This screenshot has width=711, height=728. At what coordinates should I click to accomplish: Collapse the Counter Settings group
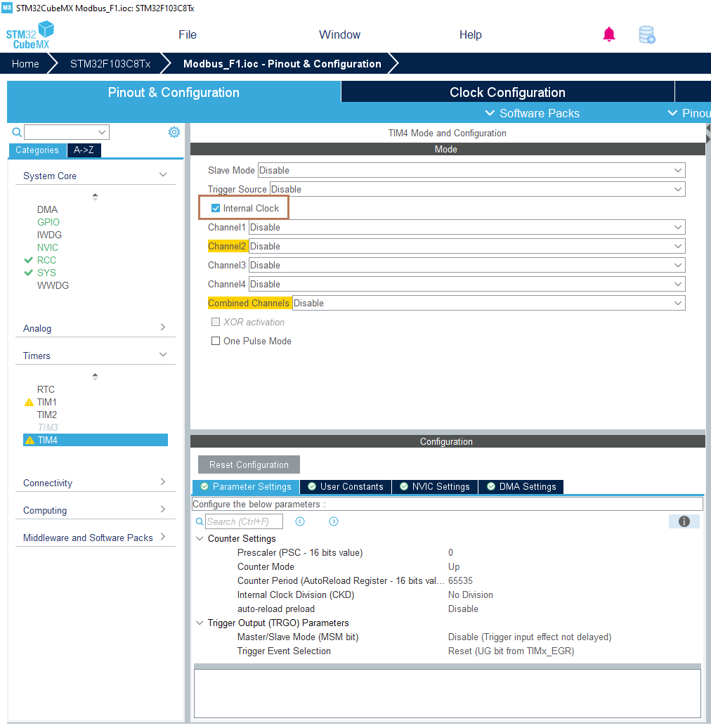(200, 538)
